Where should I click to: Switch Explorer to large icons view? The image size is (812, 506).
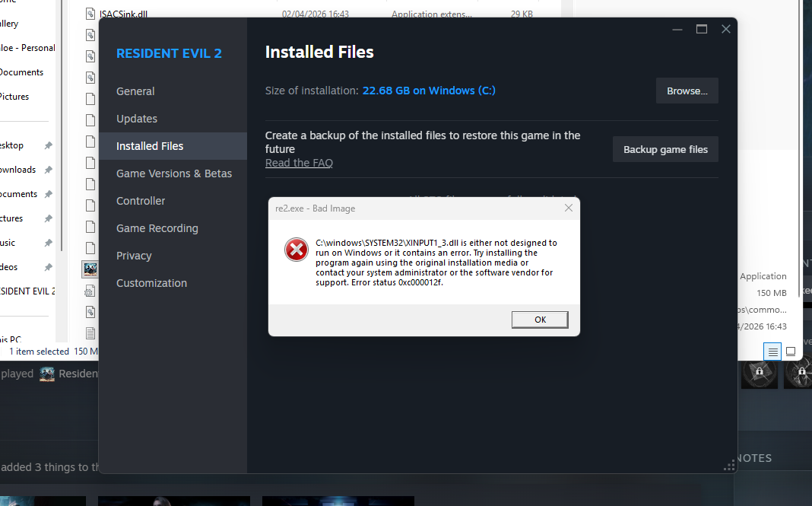[x=791, y=352]
